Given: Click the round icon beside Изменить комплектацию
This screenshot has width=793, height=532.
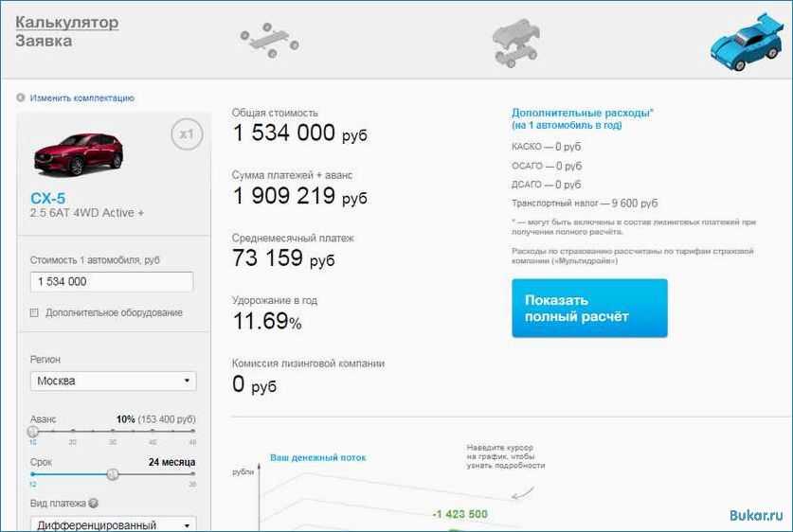Looking at the screenshot, I should click(x=21, y=98).
